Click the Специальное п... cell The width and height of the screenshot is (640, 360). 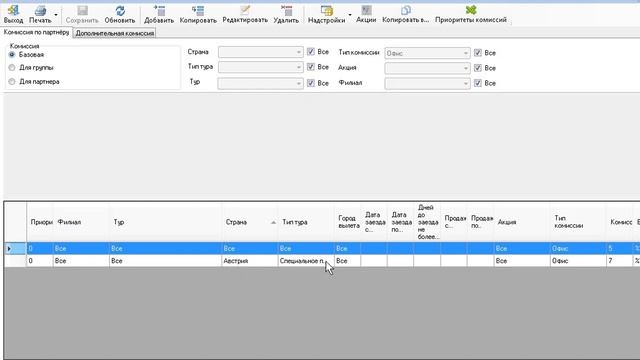click(306, 261)
